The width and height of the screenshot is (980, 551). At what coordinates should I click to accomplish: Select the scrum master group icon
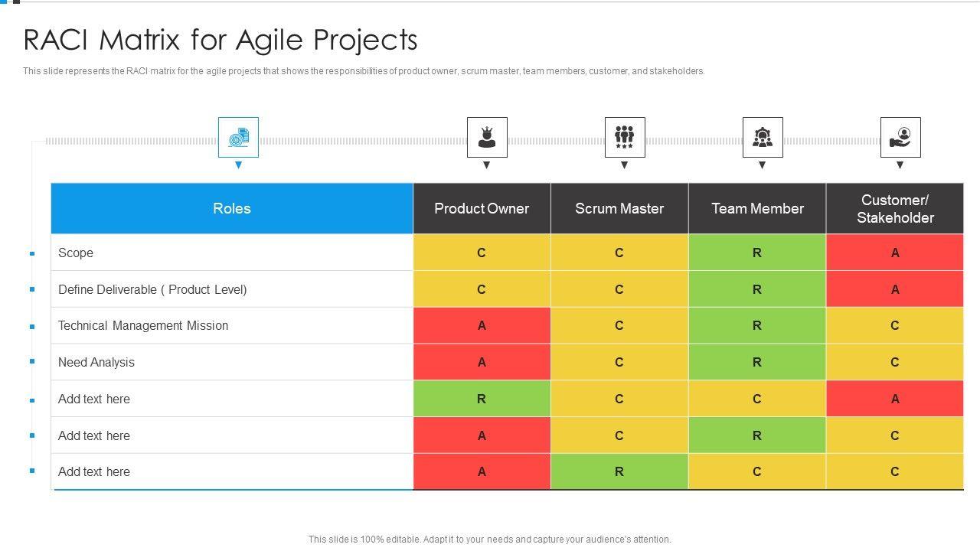[x=625, y=138]
